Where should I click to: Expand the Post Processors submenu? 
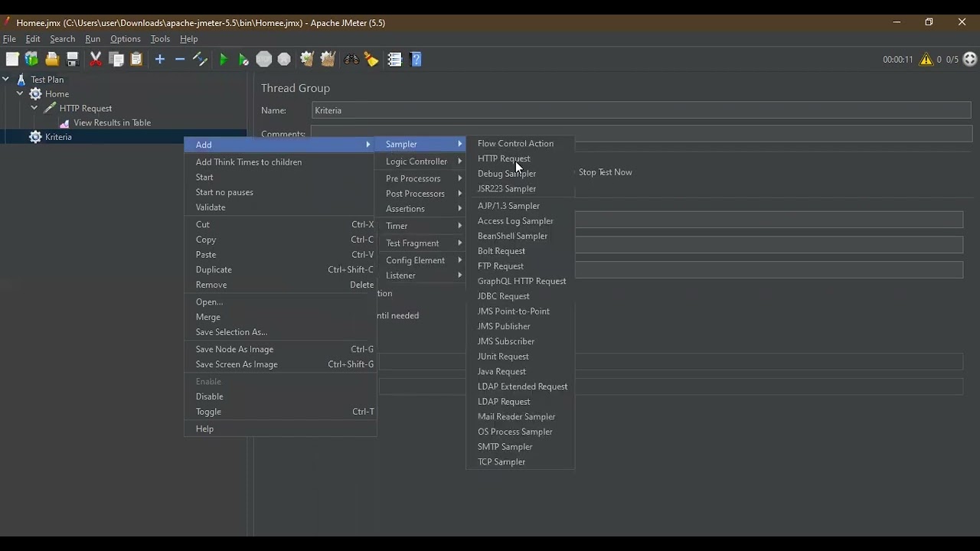pos(420,194)
